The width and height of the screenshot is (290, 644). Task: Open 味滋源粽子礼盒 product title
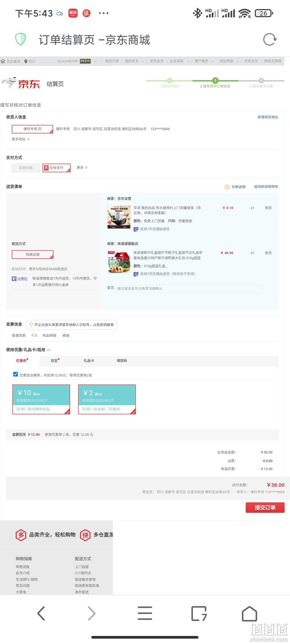pyautogui.click(x=168, y=255)
